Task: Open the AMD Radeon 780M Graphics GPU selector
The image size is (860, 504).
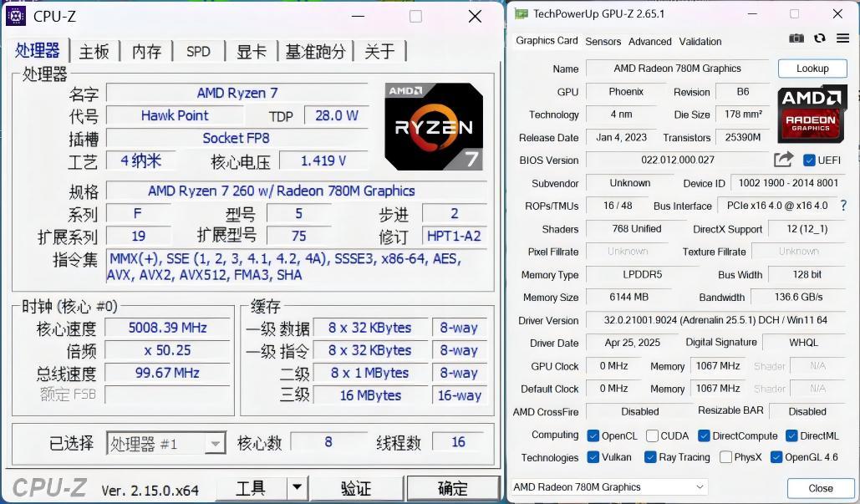Action: coord(609,487)
